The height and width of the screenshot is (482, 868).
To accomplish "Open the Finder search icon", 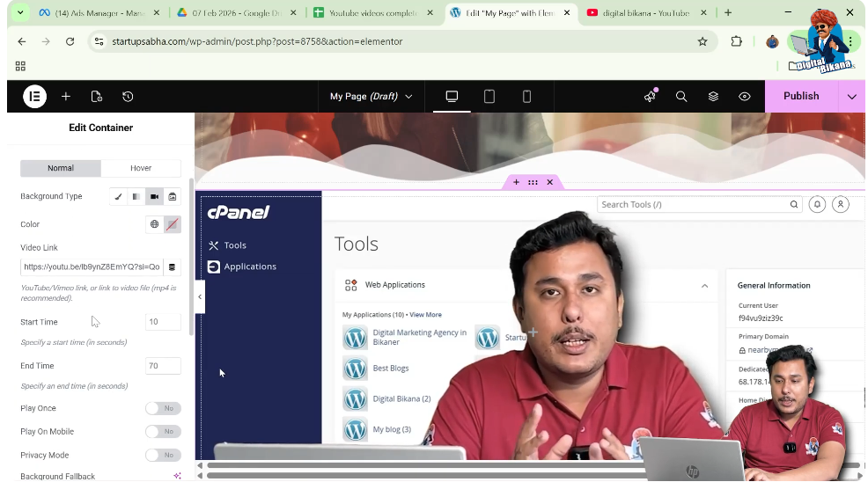I will click(x=681, y=97).
